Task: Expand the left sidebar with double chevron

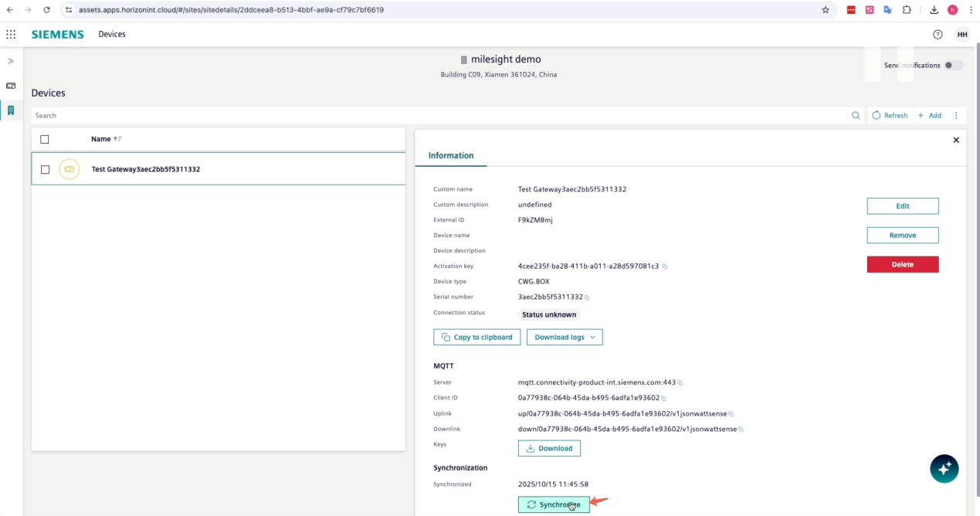Action: 11,61
